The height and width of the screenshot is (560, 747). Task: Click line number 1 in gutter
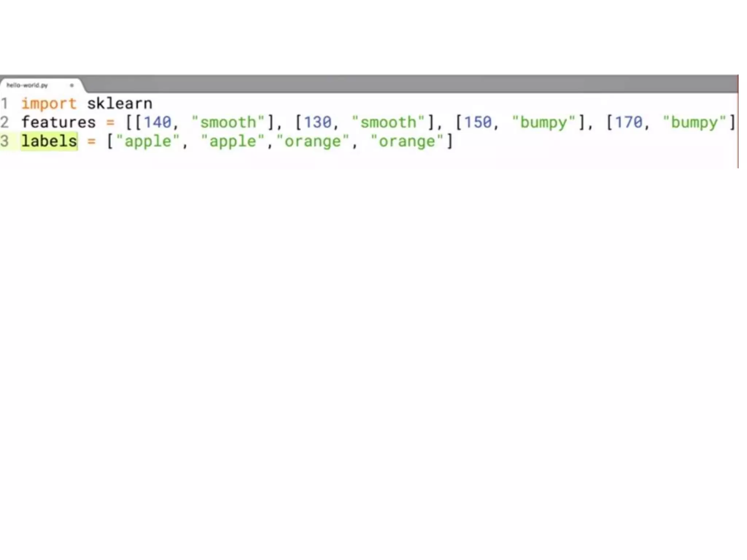pos(4,104)
